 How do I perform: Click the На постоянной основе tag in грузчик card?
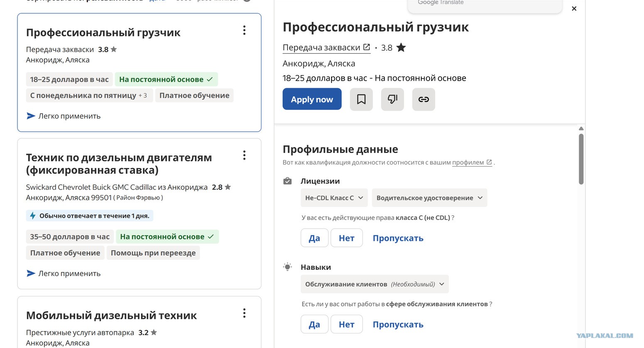click(x=166, y=79)
